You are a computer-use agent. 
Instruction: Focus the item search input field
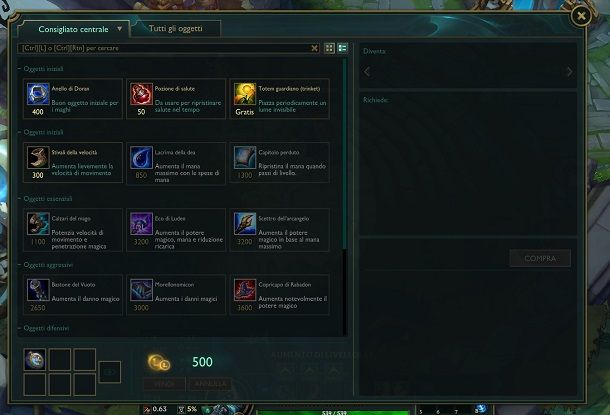pyautogui.click(x=164, y=48)
